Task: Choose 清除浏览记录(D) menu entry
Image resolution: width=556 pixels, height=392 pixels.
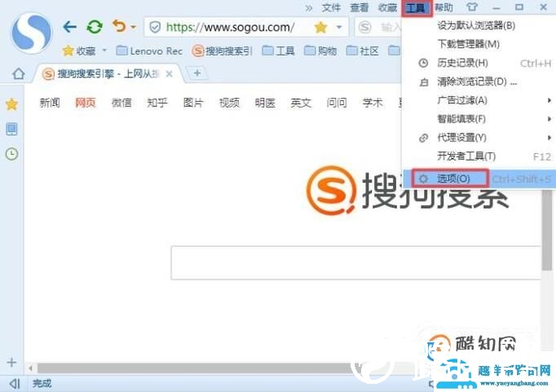Action: [477, 81]
